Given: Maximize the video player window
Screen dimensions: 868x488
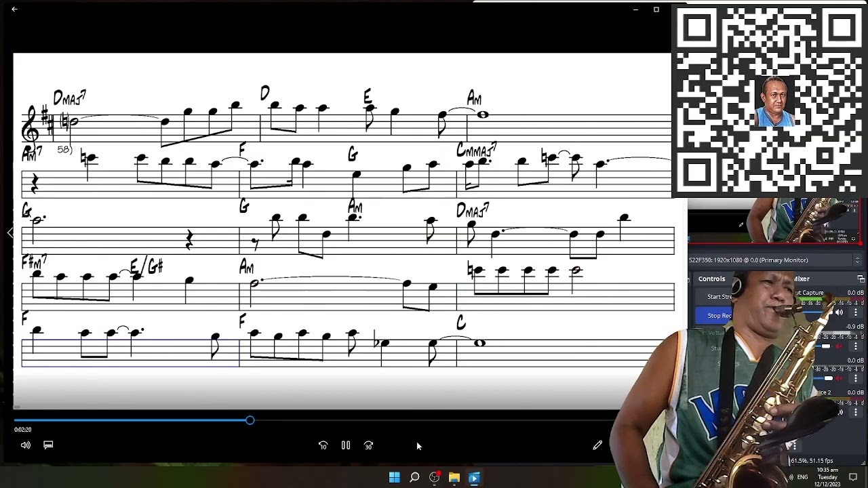Looking at the screenshot, I should coord(656,9).
